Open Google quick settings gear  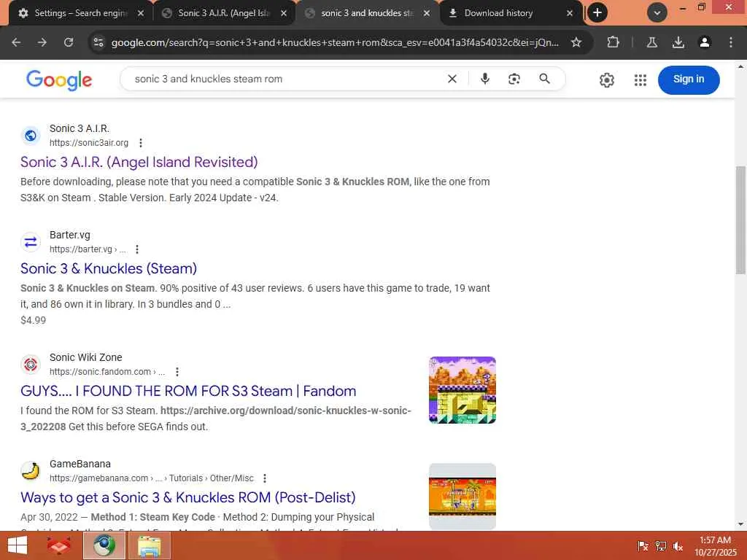(606, 80)
